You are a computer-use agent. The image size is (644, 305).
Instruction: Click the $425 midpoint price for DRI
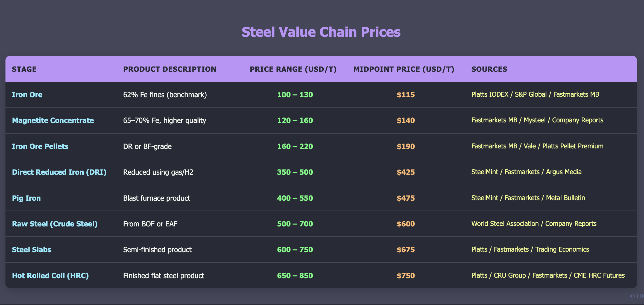(x=406, y=172)
